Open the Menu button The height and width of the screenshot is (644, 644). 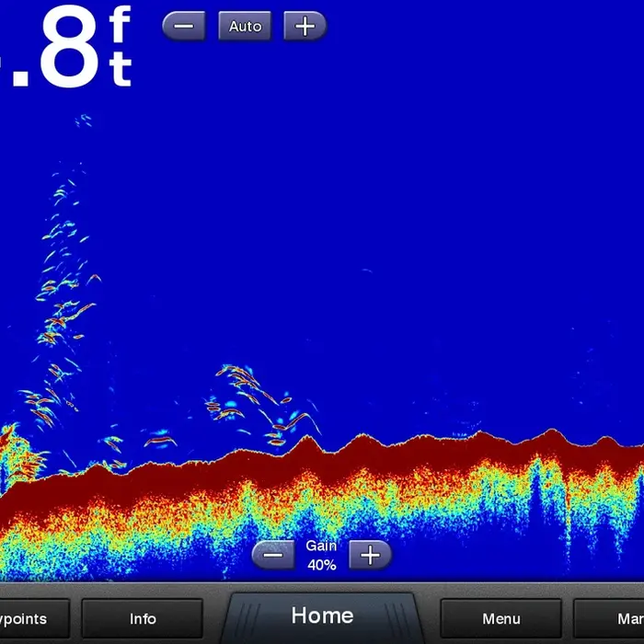click(500, 618)
